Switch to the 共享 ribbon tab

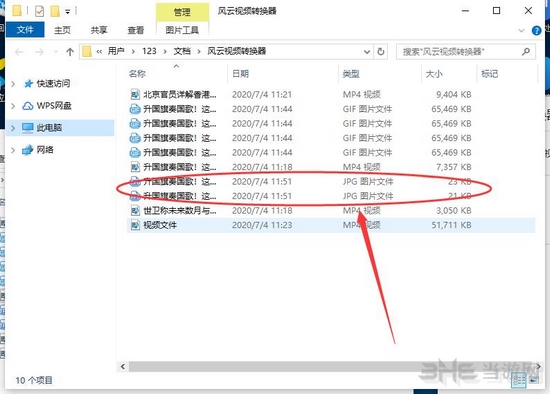tap(99, 30)
